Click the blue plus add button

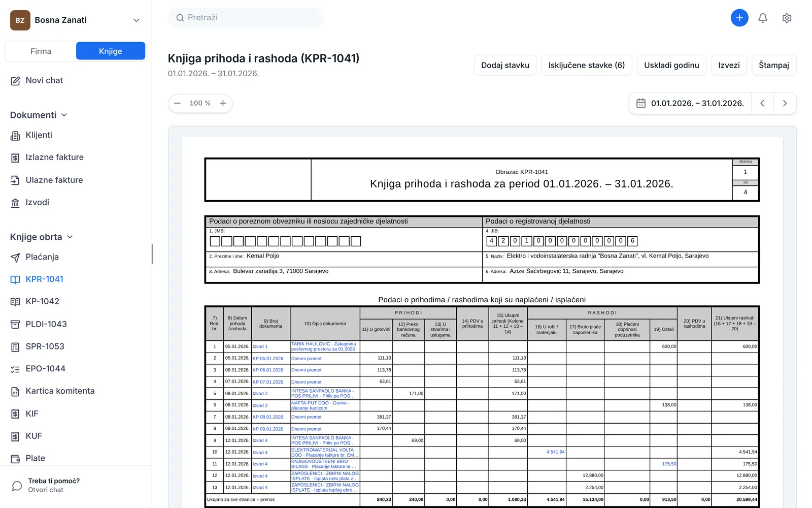(x=739, y=18)
